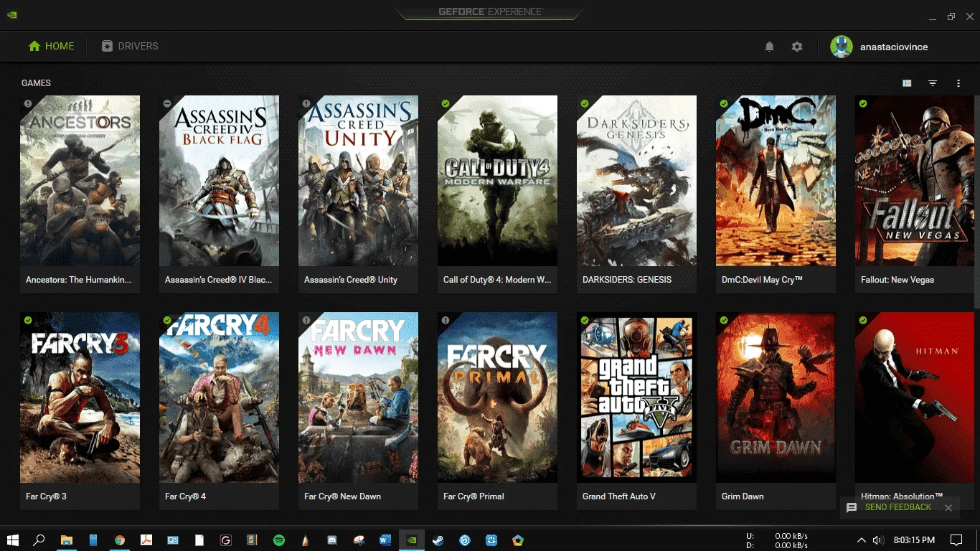Open Steam from the taskbar
The height and width of the screenshot is (551, 980).
[438, 540]
